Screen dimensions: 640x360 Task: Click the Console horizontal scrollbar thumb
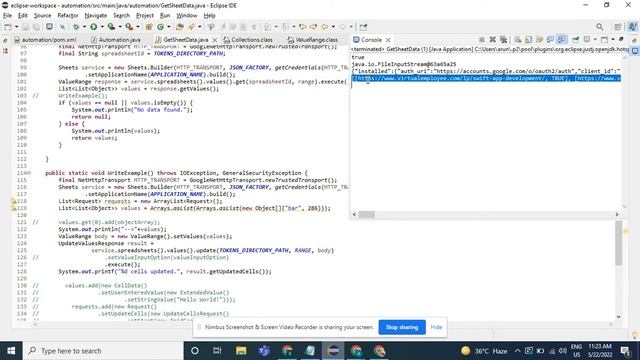(x=367, y=214)
